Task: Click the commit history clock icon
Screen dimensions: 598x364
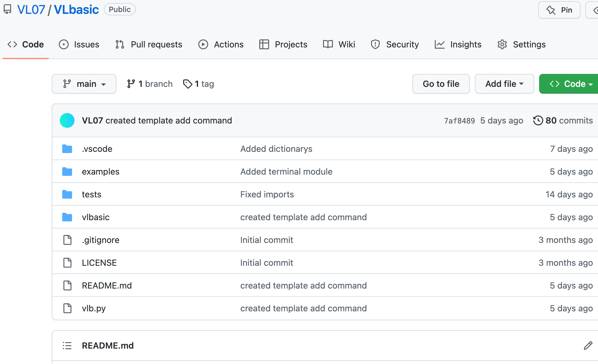Action: point(538,120)
